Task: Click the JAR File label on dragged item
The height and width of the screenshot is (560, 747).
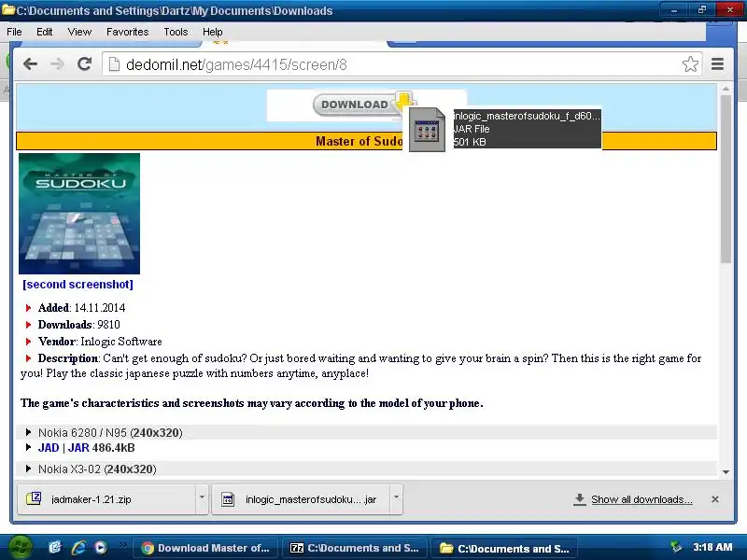Action: [472, 129]
